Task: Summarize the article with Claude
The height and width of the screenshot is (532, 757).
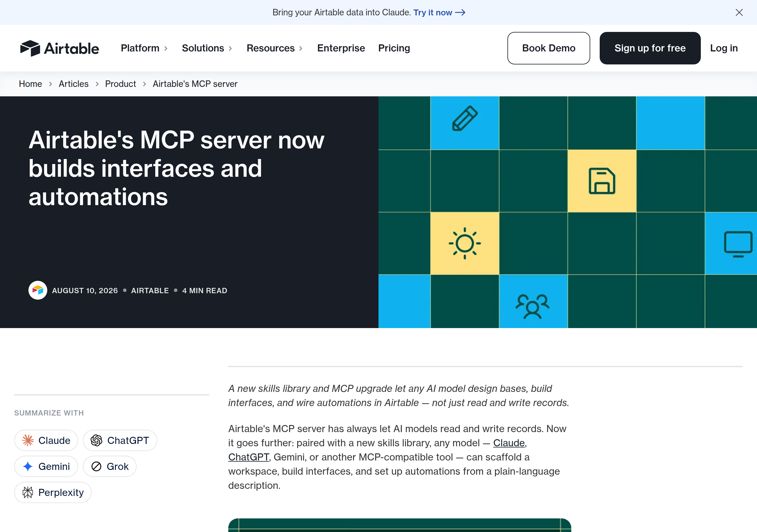Action: tap(46, 440)
